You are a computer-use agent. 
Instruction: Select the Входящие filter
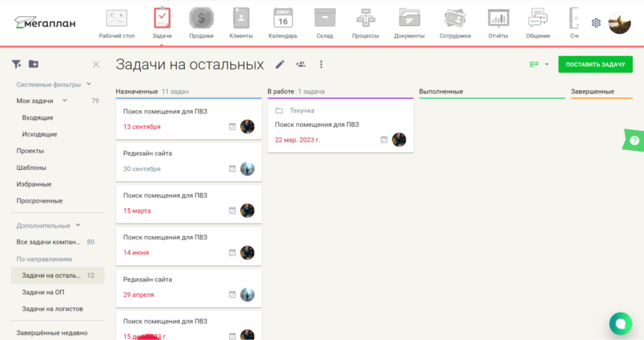pyautogui.click(x=37, y=118)
